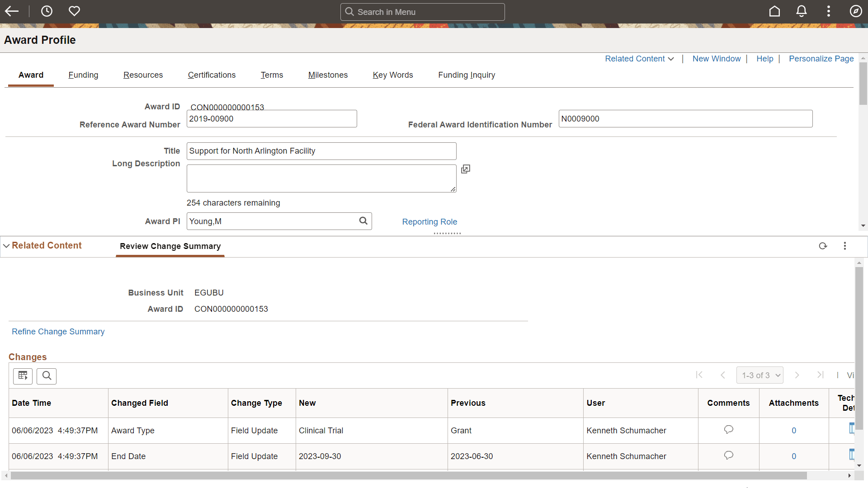Open the comment bubble for Award Type change
This screenshot has width=868, height=488.
click(x=728, y=430)
